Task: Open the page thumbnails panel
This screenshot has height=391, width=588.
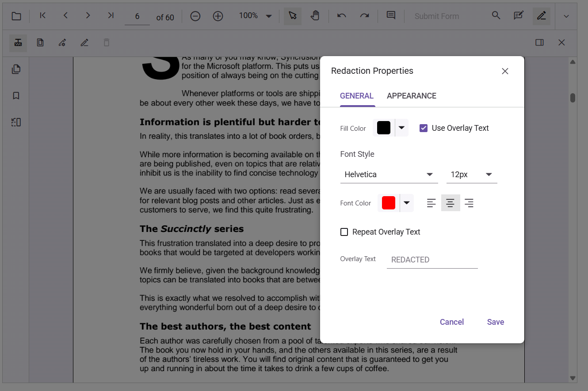Action: [x=16, y=69]
